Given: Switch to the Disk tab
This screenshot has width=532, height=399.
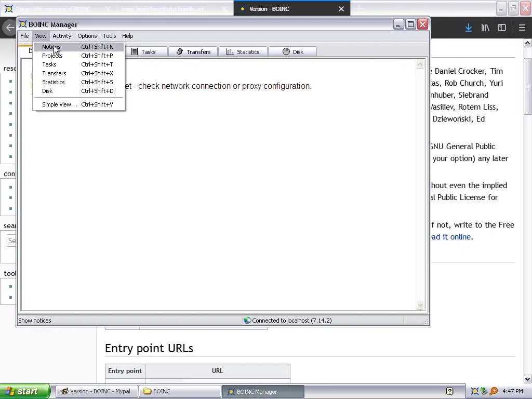Looking at the screenshot, I should pyautogui.click(x=292, y=51).
